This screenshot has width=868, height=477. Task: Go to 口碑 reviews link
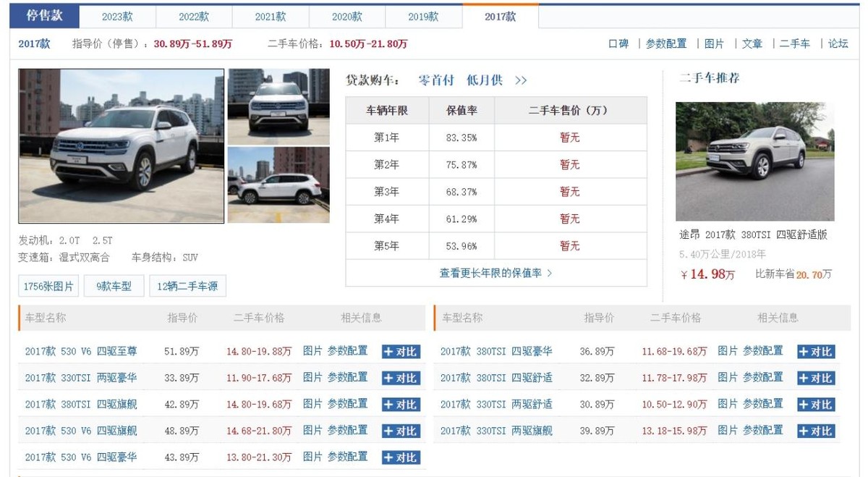point(618,43)
